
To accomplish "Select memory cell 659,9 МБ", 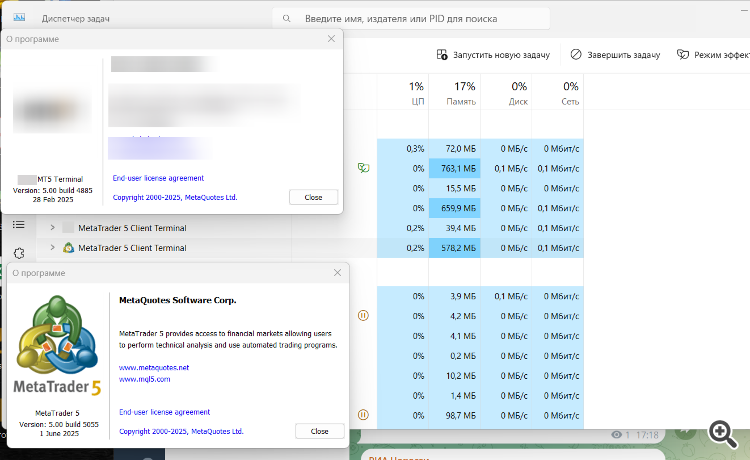I will click(x=454, y=208).
